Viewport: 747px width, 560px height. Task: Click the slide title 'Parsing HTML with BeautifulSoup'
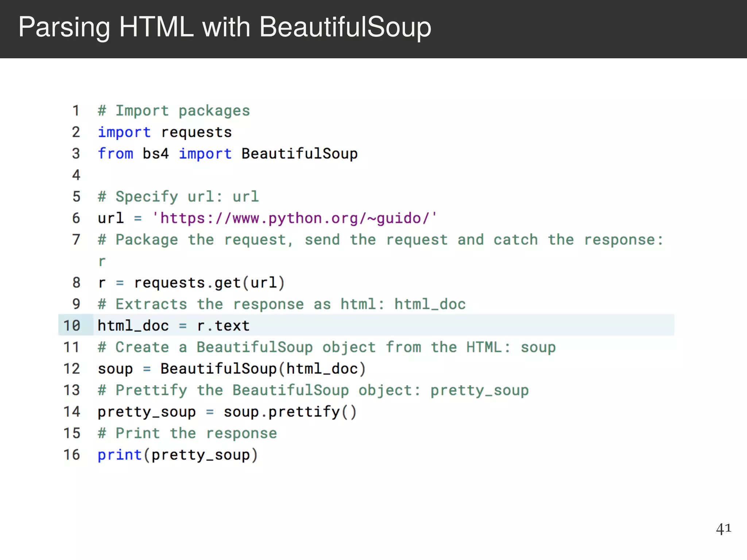225,28
